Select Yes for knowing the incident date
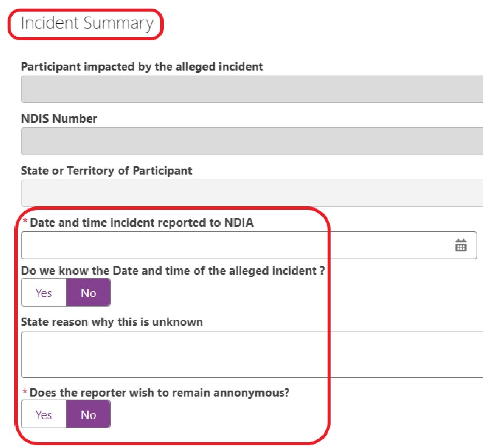This screenshot has height=448, width=483. point(43,292)
